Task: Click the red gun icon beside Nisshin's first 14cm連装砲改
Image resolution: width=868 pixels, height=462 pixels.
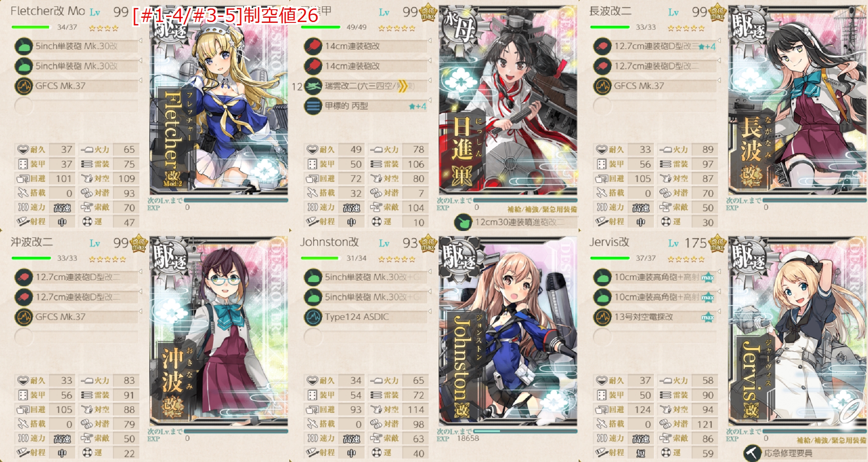Action: (313, 46)
